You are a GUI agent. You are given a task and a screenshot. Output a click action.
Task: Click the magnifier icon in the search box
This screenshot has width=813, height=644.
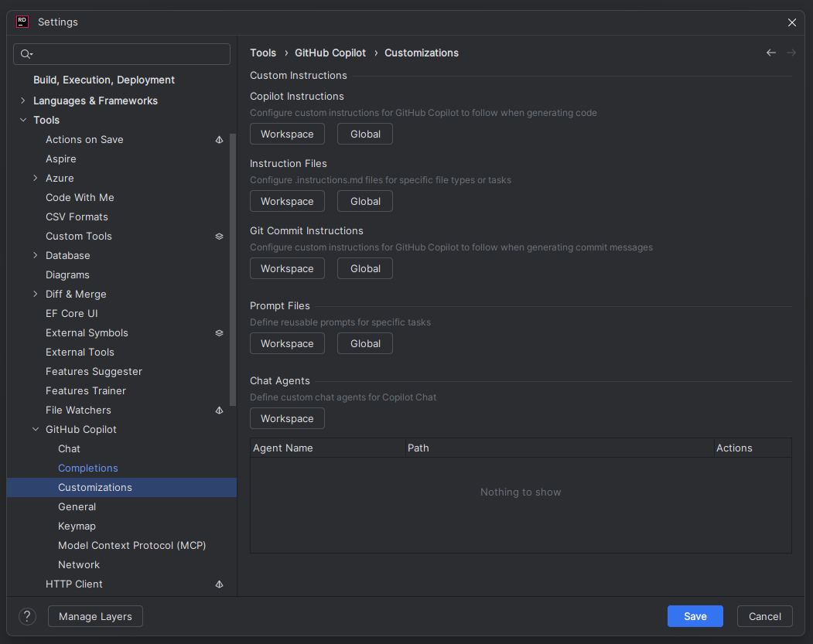click(x=26, y=54)
